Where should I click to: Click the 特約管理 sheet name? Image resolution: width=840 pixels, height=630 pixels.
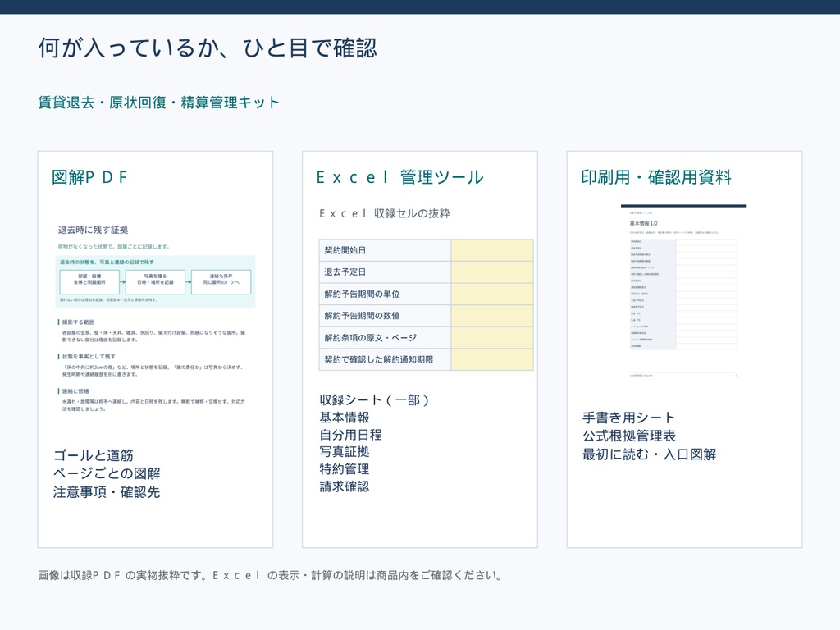click(345, 469)
